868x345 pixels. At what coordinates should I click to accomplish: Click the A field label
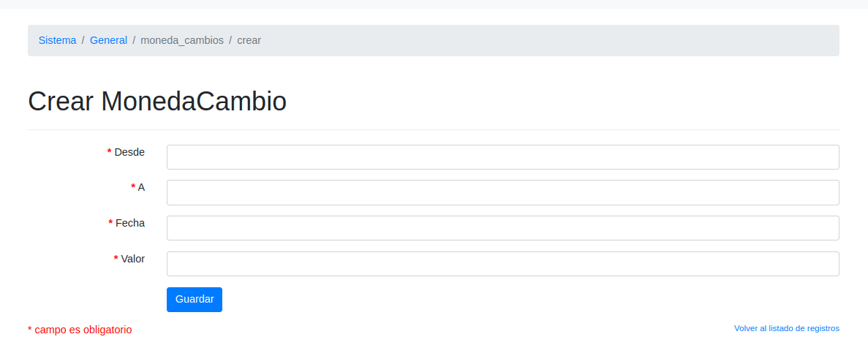[x=141, y=187]
